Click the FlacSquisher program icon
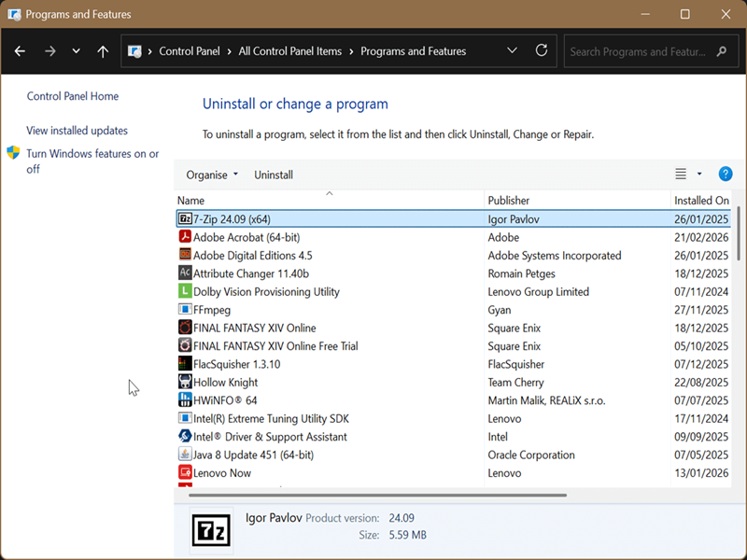747x560 pixels. pyautogui.click(x=185, y=364)
